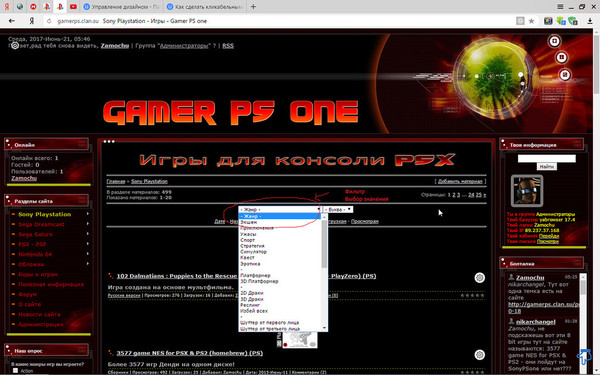Screen dimensions: 600x375
Task: Select Ужасы in the genre list
Action: 248,234
